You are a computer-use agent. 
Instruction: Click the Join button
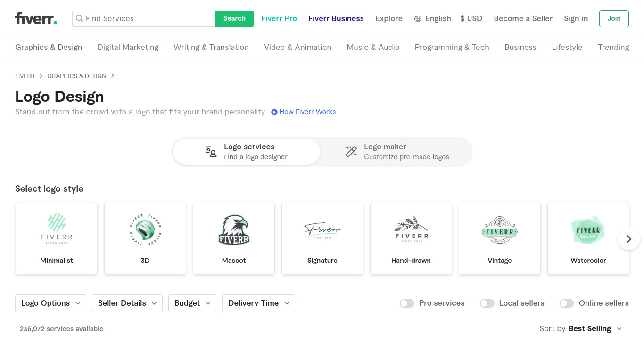(614, 19)
